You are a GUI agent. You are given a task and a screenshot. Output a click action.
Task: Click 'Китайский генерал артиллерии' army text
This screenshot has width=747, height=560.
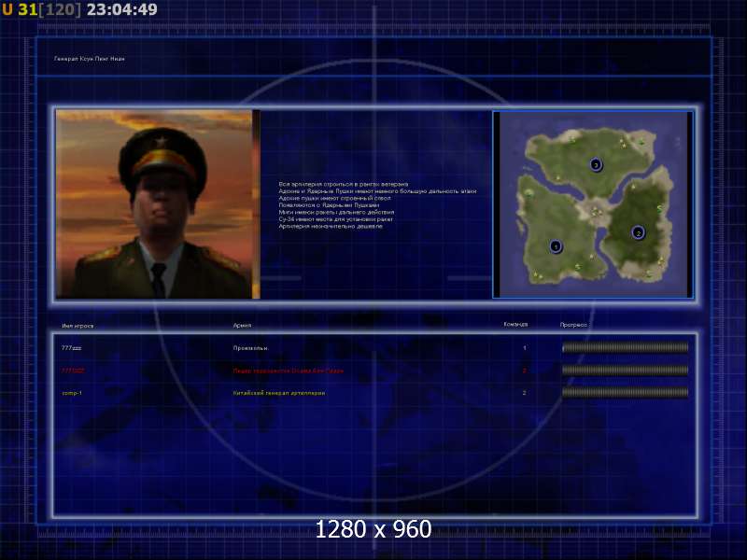(x=279, y=393)
